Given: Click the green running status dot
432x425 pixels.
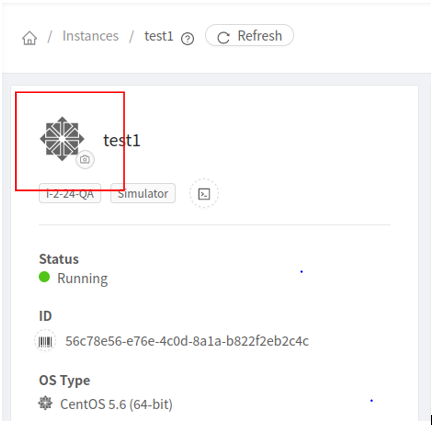Looking at the screenshot, I should pyautogui.click(x=44, y=277).
